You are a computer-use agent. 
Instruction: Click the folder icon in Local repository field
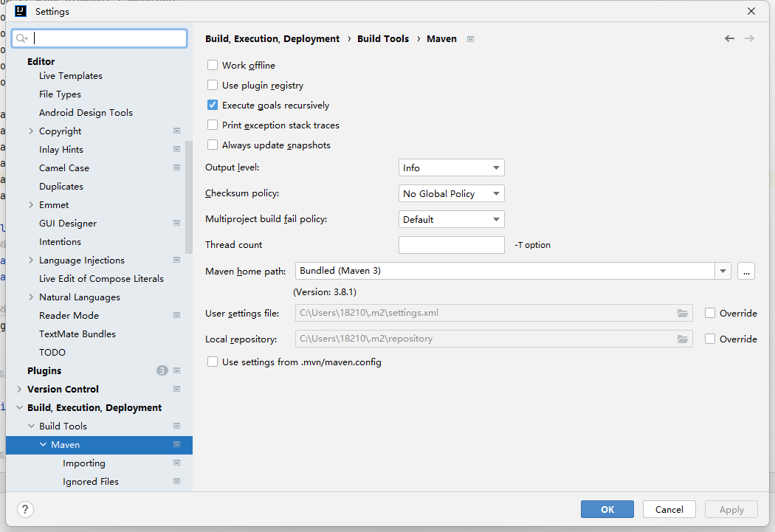683,339
